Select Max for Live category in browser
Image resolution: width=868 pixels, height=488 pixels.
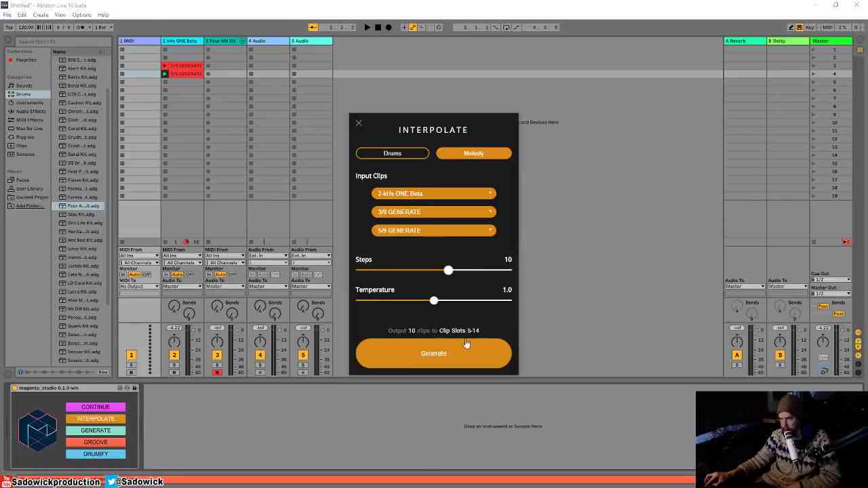[29, 129]
